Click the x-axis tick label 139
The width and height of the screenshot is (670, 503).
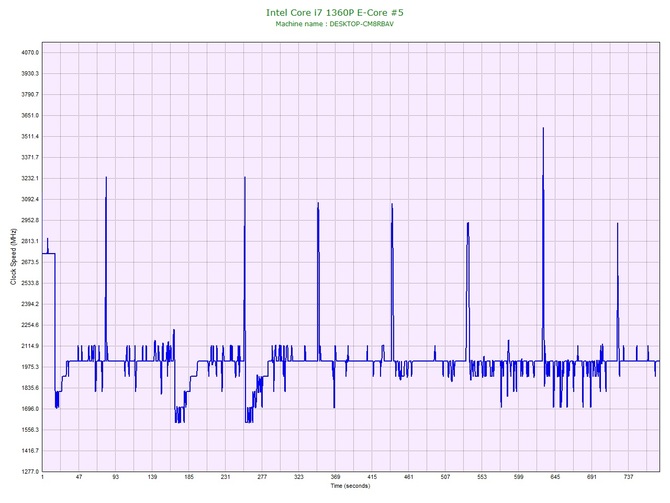click(x=152, y=477)
